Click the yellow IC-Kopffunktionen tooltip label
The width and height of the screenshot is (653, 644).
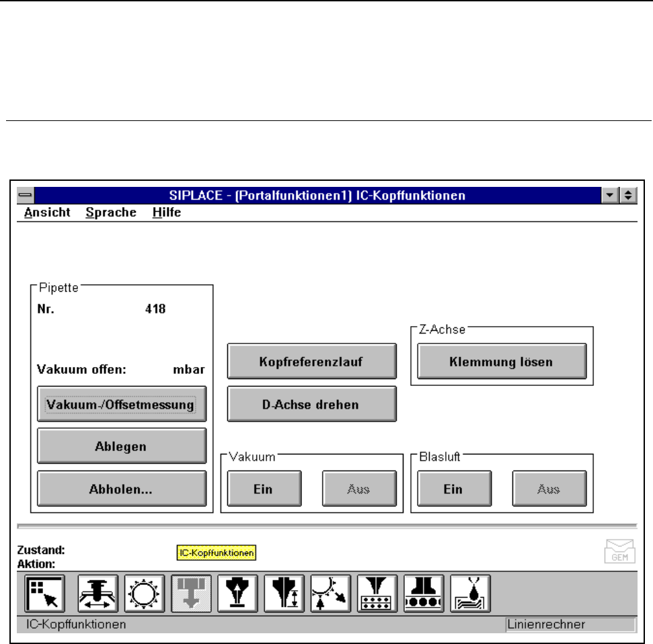pos(216,553)
